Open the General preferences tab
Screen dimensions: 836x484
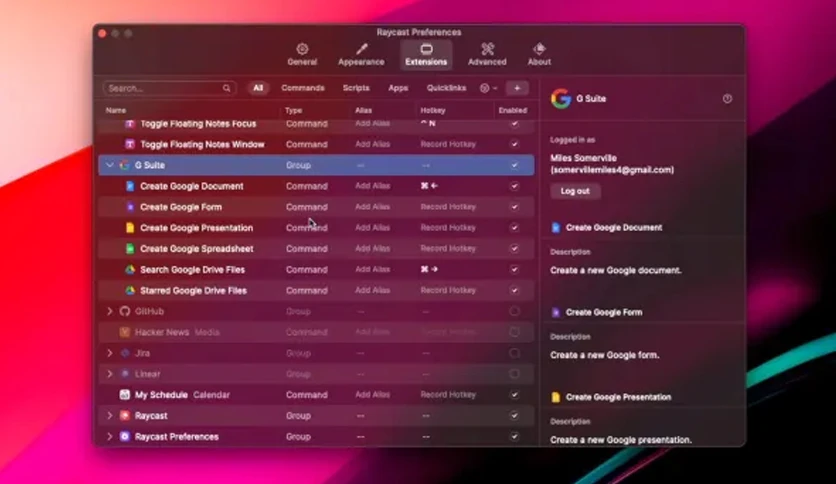302,55
